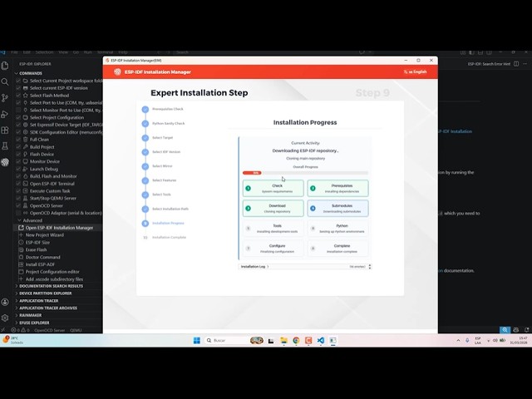This screenshot has height=399, width=532.
Task: Open the Selection menu in VS Code
Action: click(x=44, y=52)
